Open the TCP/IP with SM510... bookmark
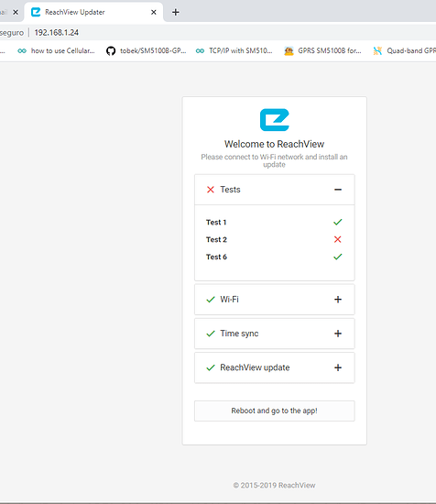This screenshot has width=436, height=504. (x=234, y=50)
